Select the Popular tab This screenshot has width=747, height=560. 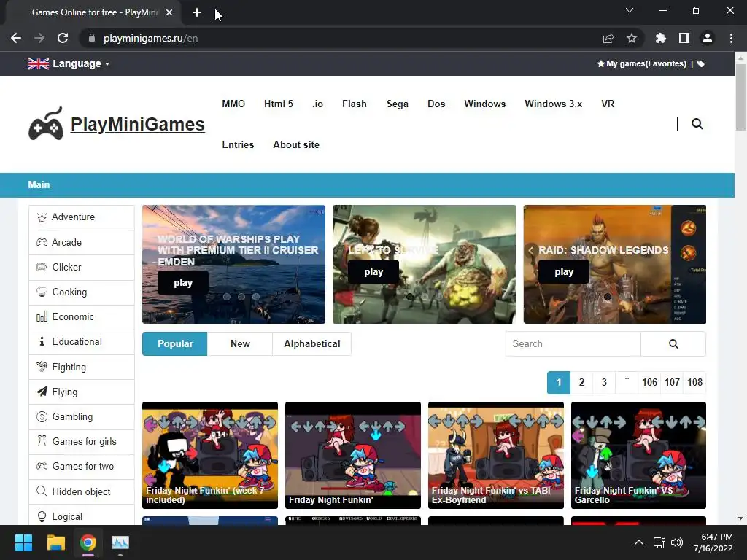(175, 344)
